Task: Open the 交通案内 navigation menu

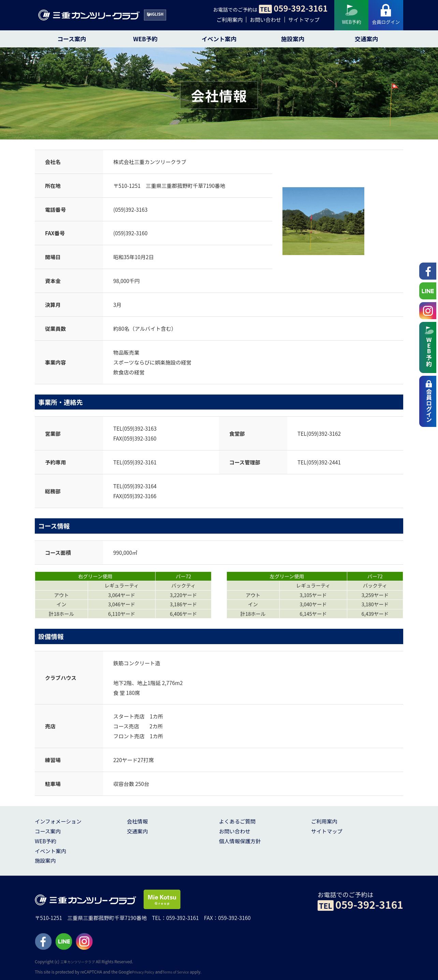Action: coord(366,39)
